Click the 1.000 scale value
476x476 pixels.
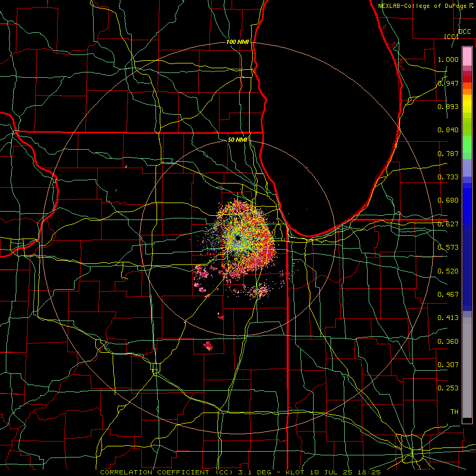448,59
